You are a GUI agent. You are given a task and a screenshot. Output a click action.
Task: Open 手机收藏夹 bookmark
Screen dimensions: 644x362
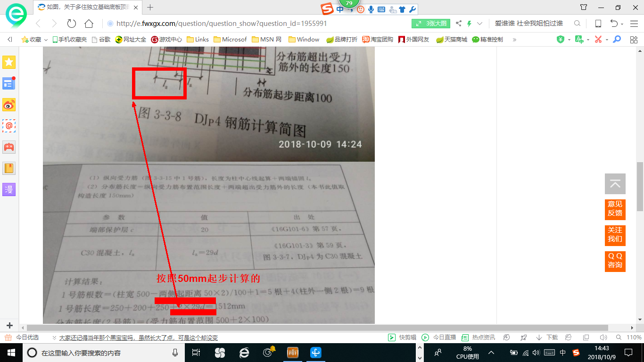click(69, 40)
